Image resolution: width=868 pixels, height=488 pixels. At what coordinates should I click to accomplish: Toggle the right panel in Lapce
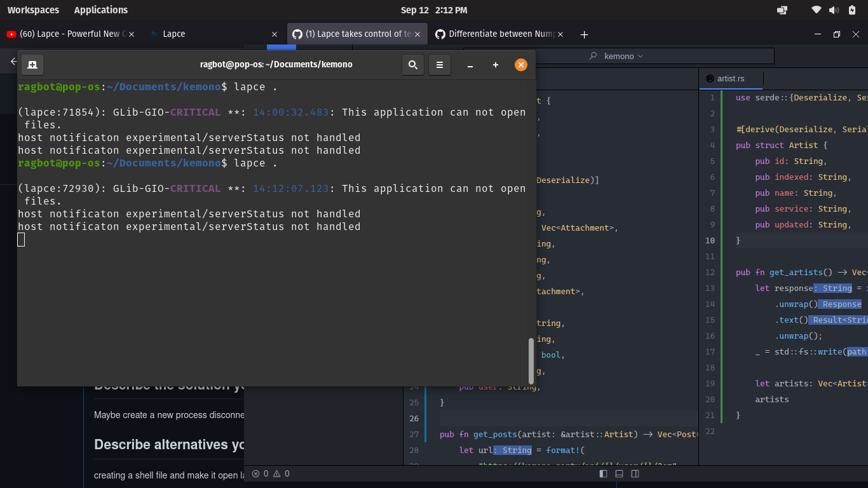634,473
